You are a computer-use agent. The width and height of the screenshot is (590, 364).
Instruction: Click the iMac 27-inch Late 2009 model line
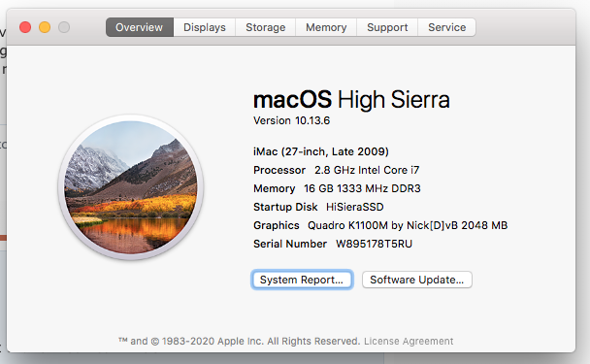click(321, 151)
